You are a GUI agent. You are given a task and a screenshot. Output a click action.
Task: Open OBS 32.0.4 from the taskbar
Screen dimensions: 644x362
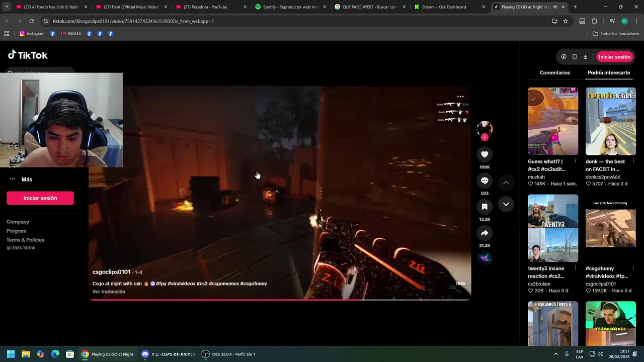click(x=228, y=354)
